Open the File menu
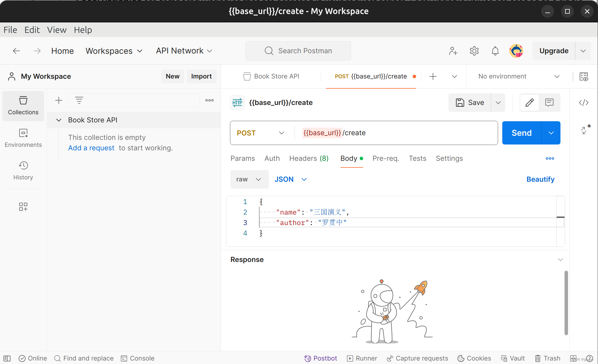Image resolution: width=598 pixels, height=364 pixels. click(x=10, y=30)
